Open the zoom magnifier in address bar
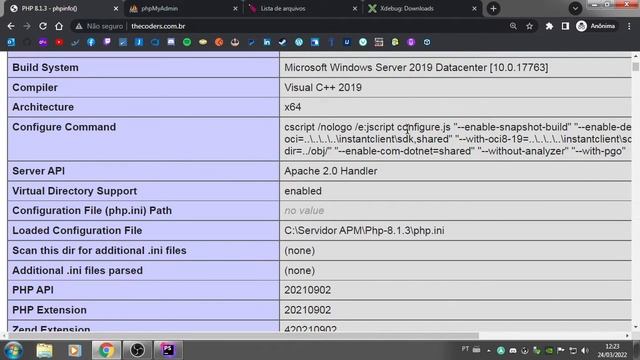This screenshot has width=640, height=360. pyautogui.click(x=513, y=26)
